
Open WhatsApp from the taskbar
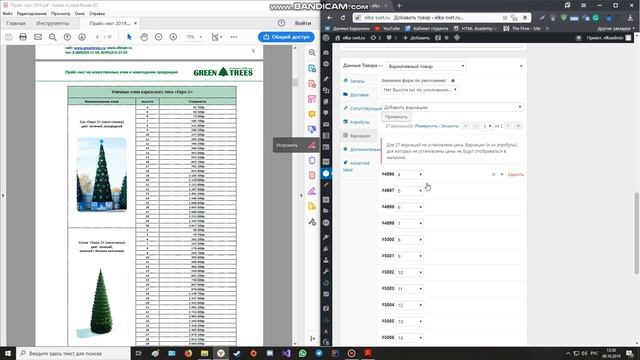point(302,353)
